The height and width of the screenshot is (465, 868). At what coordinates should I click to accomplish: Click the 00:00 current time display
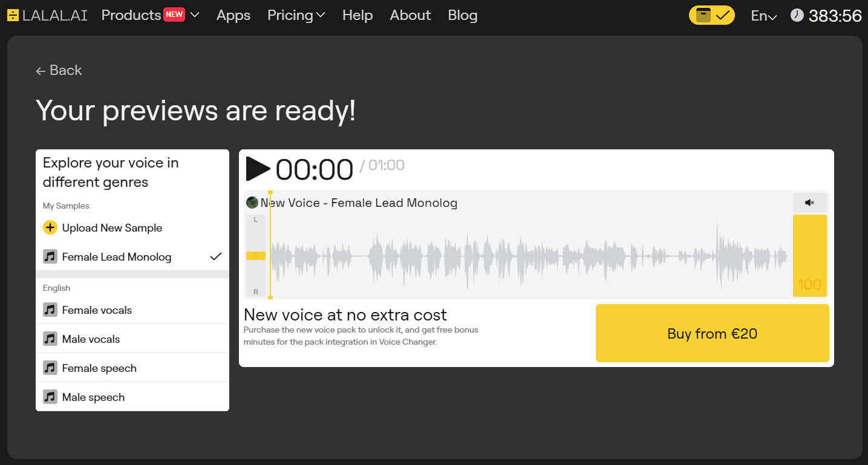pyautogui.click(x=315, y=170)
